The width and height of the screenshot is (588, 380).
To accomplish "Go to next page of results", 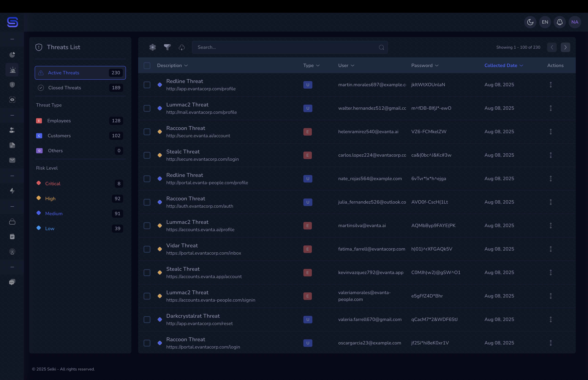I will pos(565,47).
